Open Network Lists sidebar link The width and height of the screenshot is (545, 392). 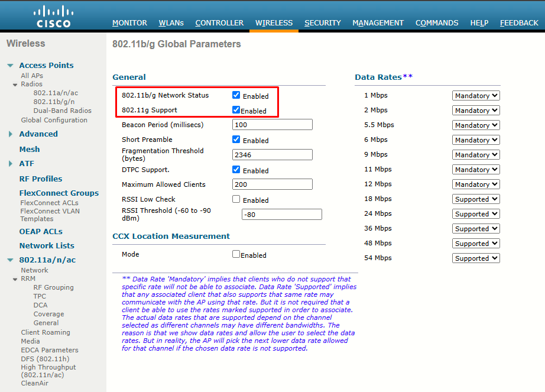point(47,246)
